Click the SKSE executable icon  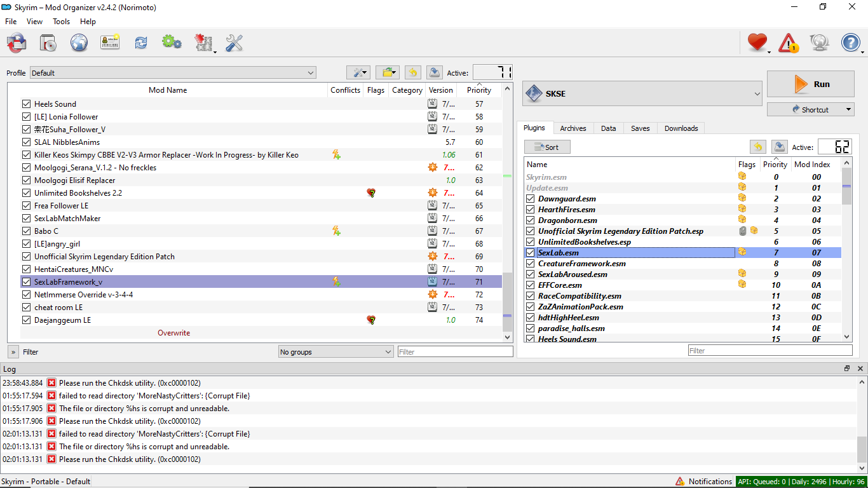pos(532,94)
